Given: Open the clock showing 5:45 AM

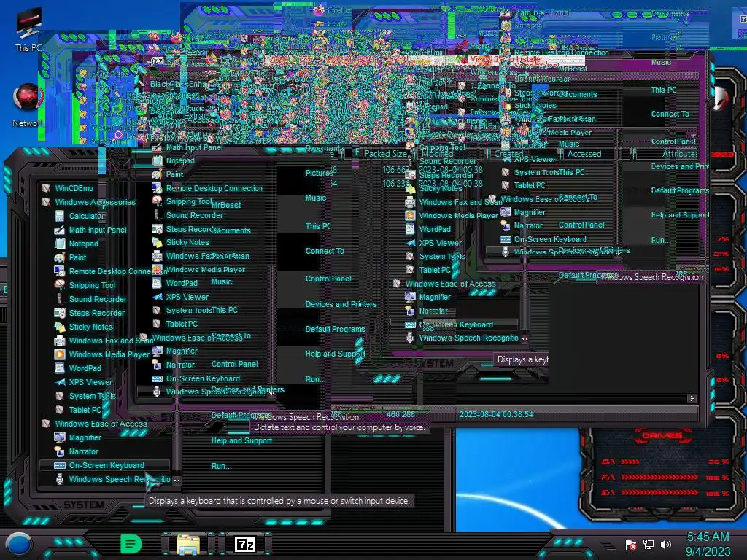Looking at the screenshot, I should [708, 544].
